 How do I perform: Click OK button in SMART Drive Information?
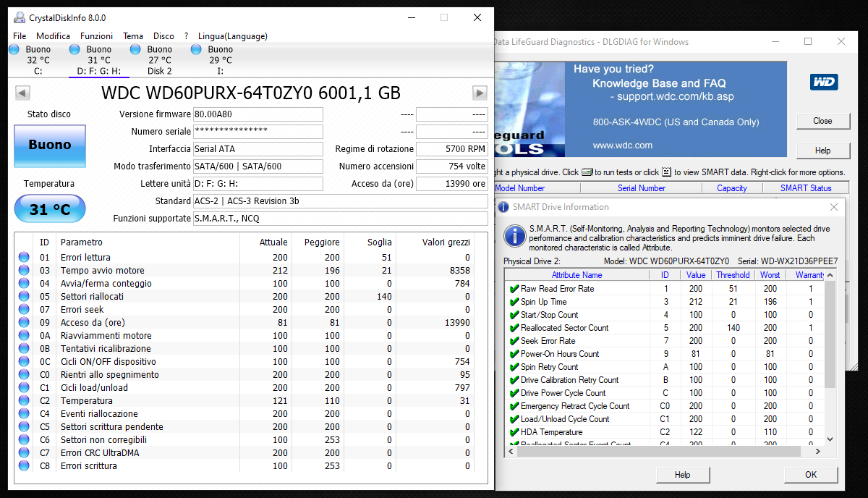pyautogui.click(x=811, y=475)
